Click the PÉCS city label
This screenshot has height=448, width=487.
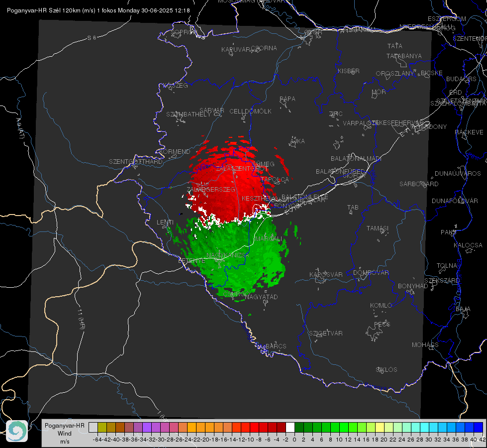coord(382,324)
